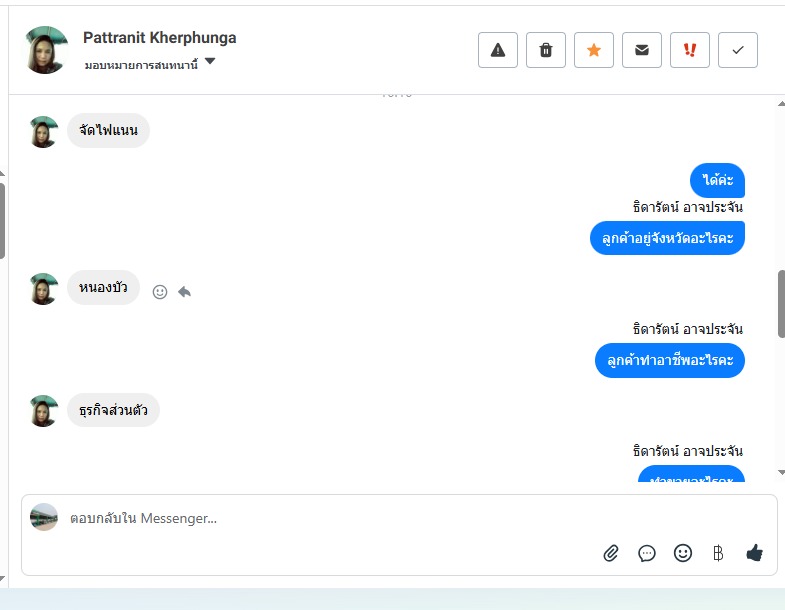Flag priority with red exclamation icon

tap(690, 50)
